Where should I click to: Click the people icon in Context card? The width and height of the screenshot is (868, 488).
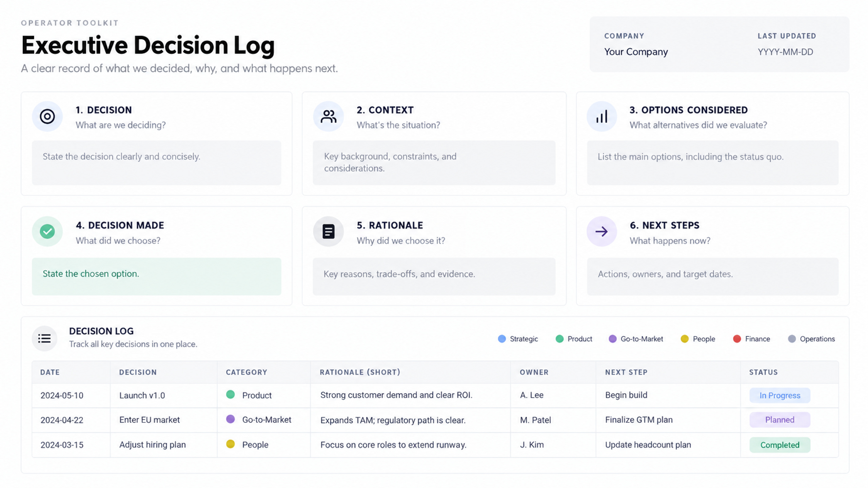point(328,116)
